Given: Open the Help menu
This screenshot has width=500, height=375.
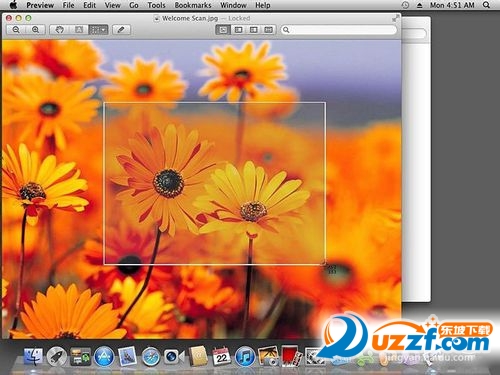Looking at the screenshot, I should 263,5.
